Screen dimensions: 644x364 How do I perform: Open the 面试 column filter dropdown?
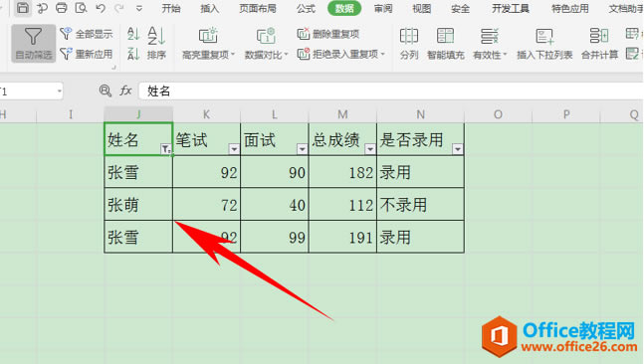pyautogui.click(x=303, y=149)
